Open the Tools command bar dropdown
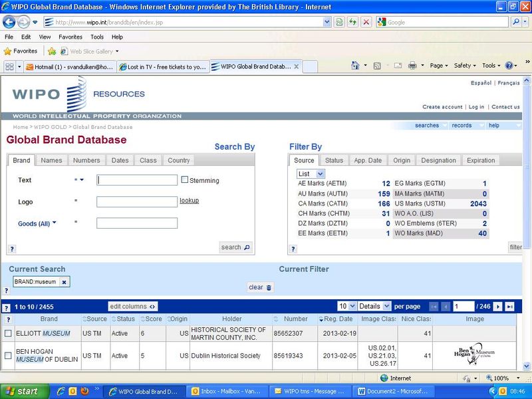Viewport: 532px width, 399px height. tap(491, 66)
